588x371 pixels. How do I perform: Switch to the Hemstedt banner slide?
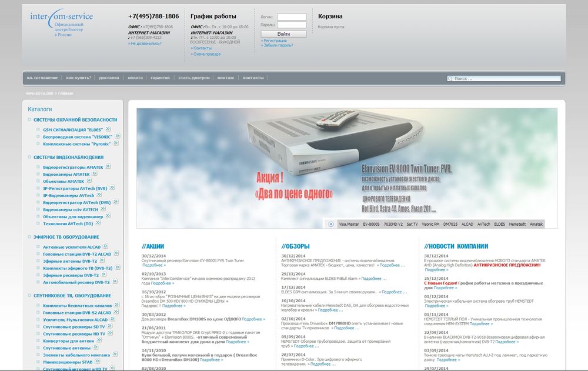517,225
